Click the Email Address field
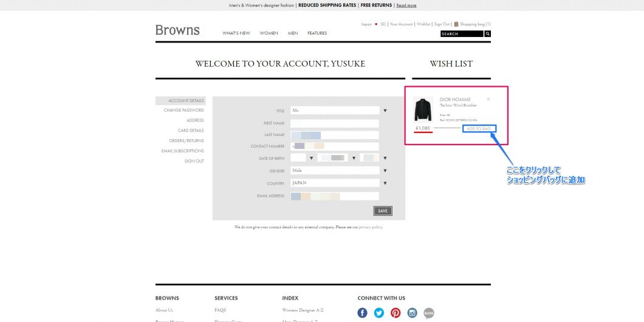This screenshot has height=322, width=644. (334, 196)
